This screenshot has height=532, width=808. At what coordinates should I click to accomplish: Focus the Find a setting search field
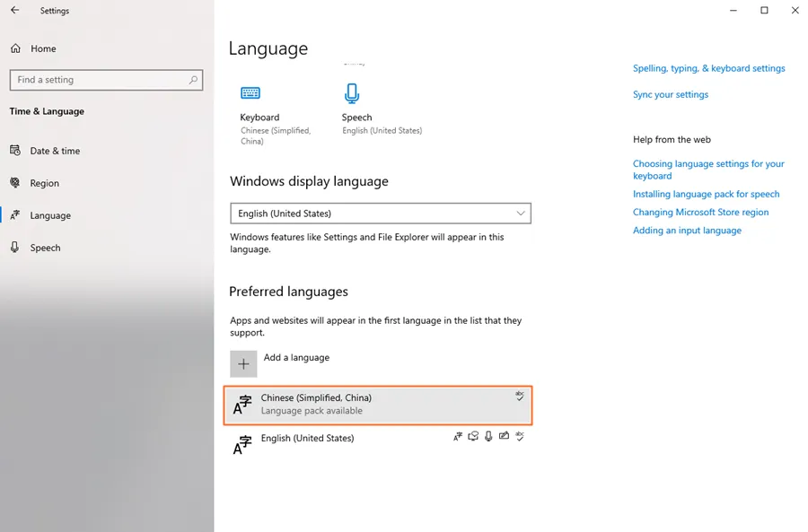pyautogui.click(x=99, y=80)
